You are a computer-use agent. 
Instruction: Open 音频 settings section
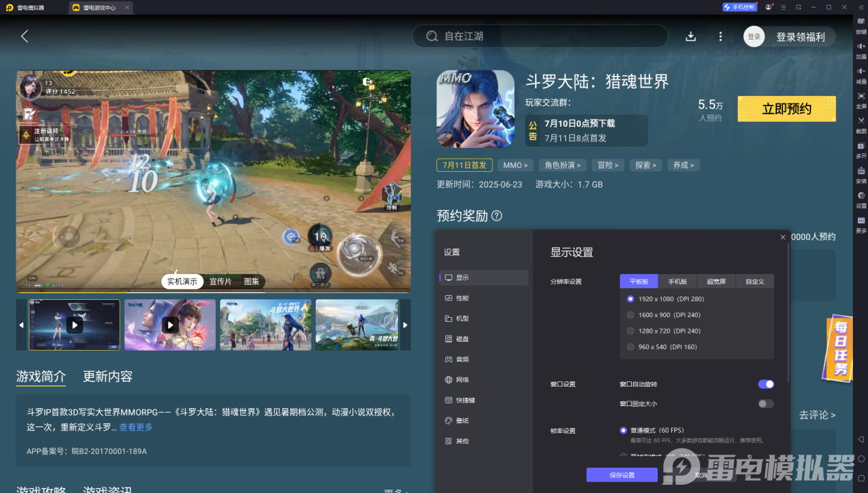coord(484,359)
